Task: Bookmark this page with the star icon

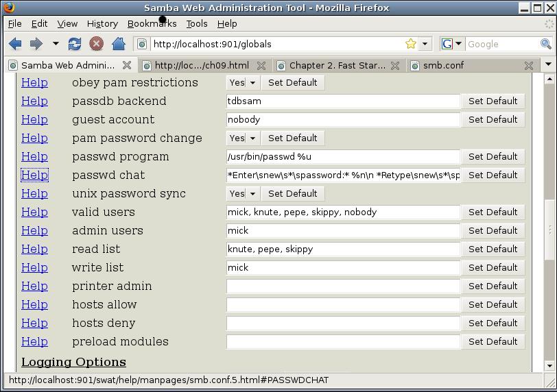Action: [410, 44]
